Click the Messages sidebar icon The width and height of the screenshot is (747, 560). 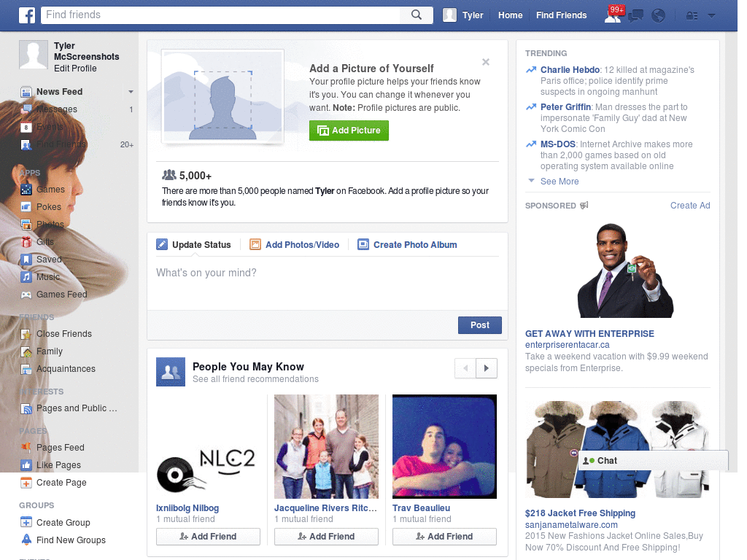26,109
